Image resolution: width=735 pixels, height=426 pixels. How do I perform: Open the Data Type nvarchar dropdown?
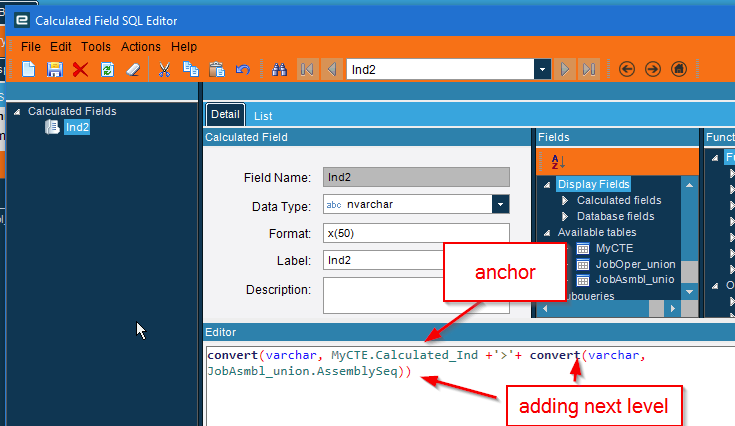click(x=501, y=204)
